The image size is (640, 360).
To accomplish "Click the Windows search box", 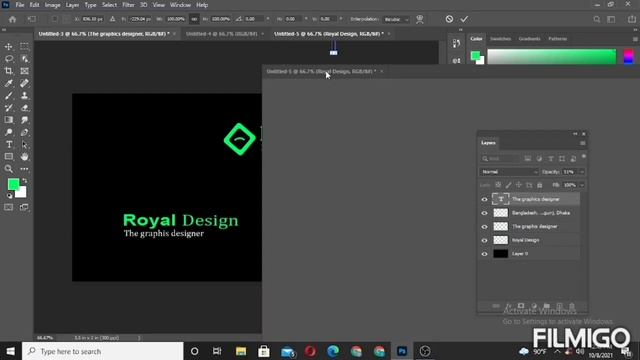I will click(x=102, y=351).
